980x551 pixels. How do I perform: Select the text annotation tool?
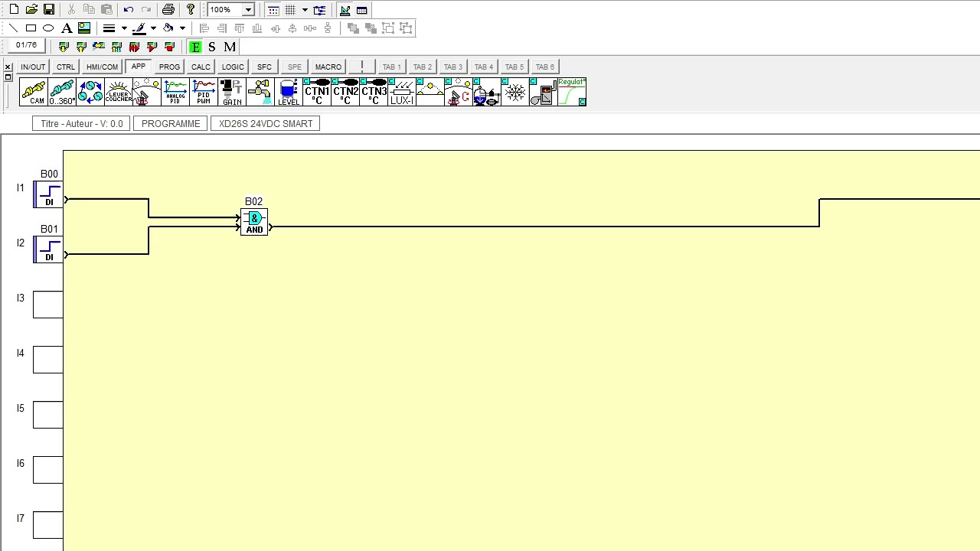[67, 28]
